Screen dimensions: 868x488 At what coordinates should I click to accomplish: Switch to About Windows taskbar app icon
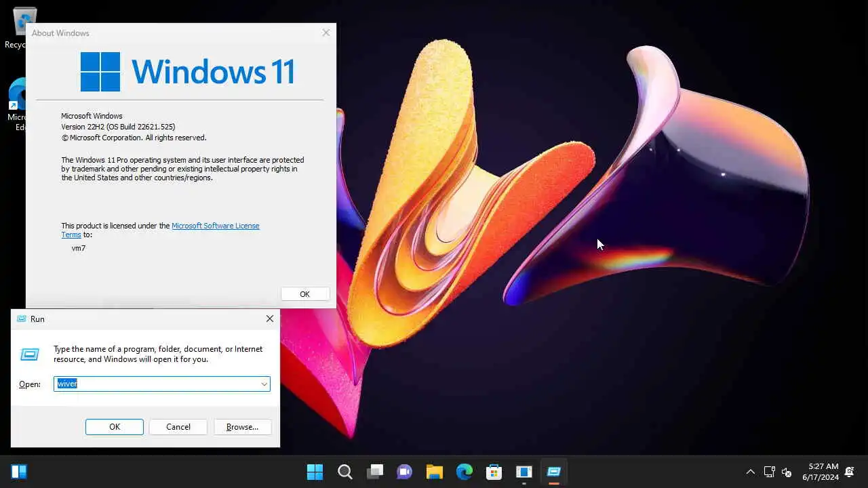(x=524, y=472)
